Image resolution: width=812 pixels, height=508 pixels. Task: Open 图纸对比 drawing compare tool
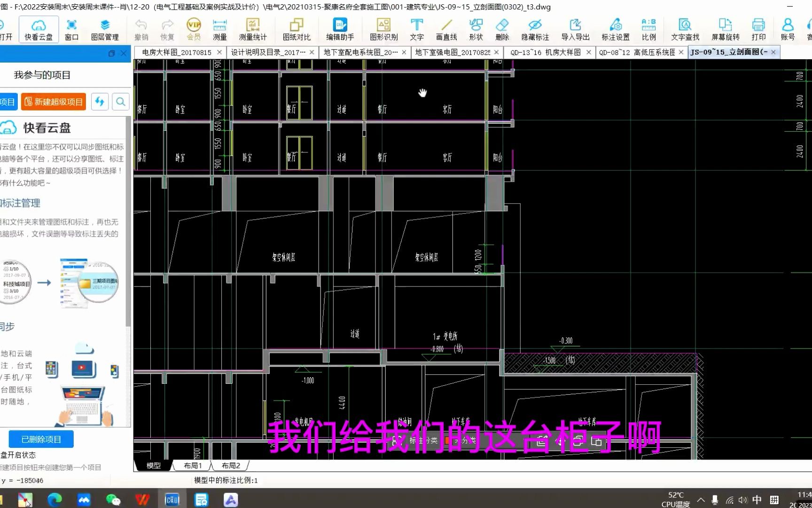point(297,29)
